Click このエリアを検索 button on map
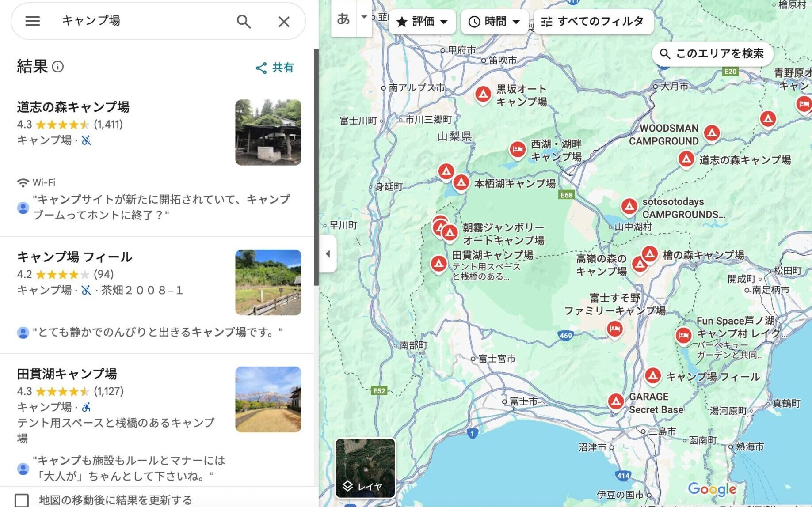812x507 pixels. (712, 54)
